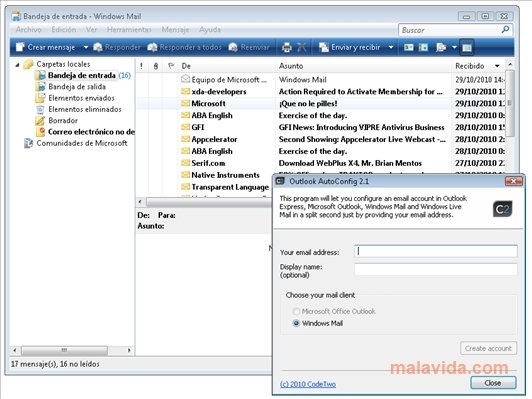Click the CodeTwo C2 logo icon

pos(502,209)
